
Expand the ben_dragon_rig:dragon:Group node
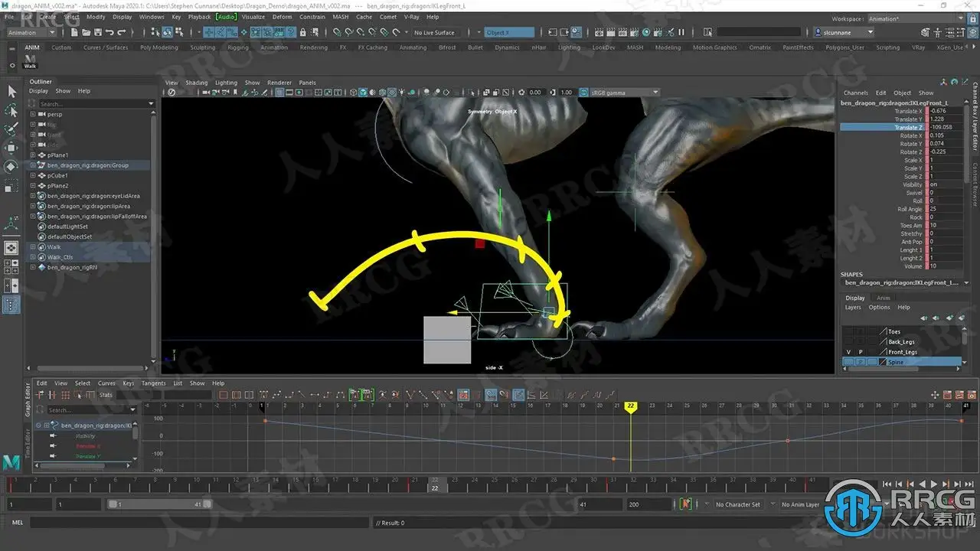(33, 165)
